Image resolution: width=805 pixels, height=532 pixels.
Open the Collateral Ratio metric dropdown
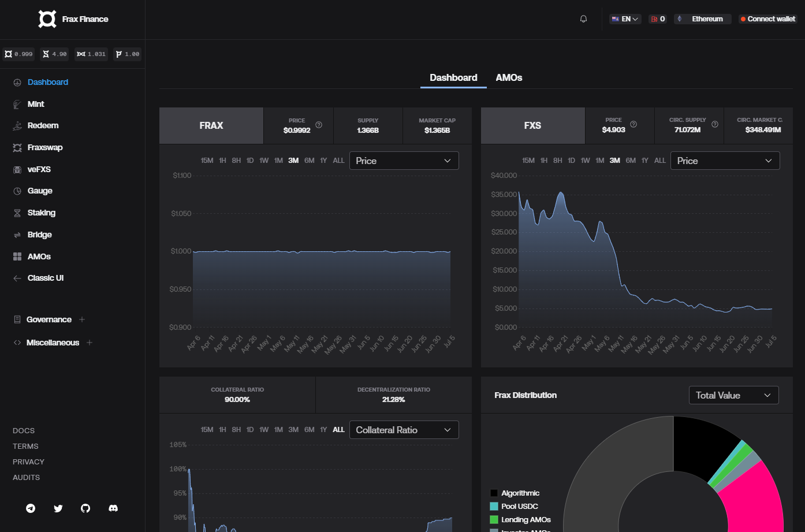click(x=404, y=430)
